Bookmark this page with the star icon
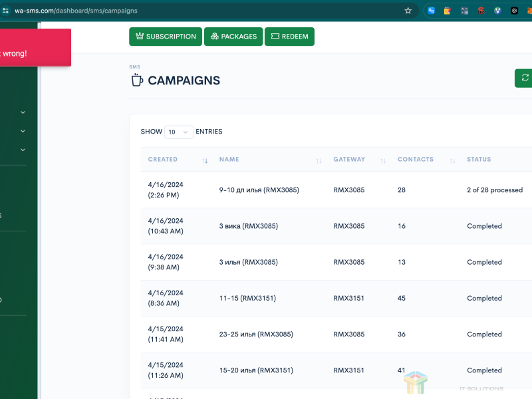The width and height of the screenshot is (532, 399). click(x=408, y=11)
